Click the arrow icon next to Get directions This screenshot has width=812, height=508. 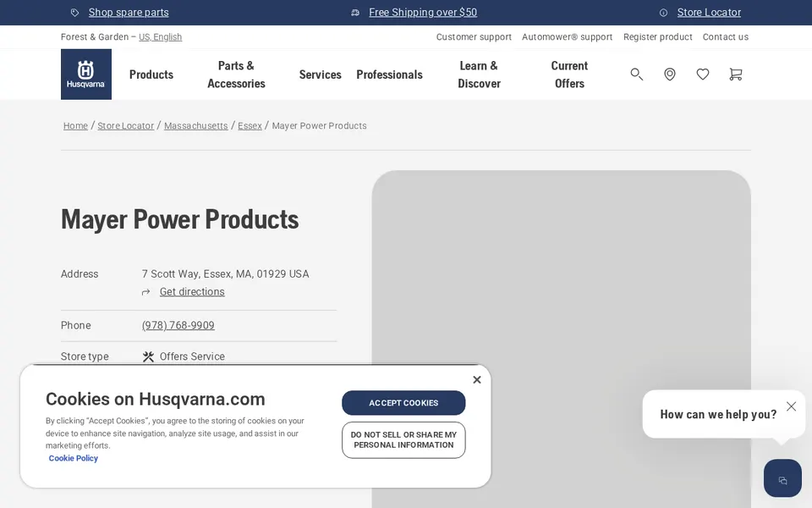146,292
